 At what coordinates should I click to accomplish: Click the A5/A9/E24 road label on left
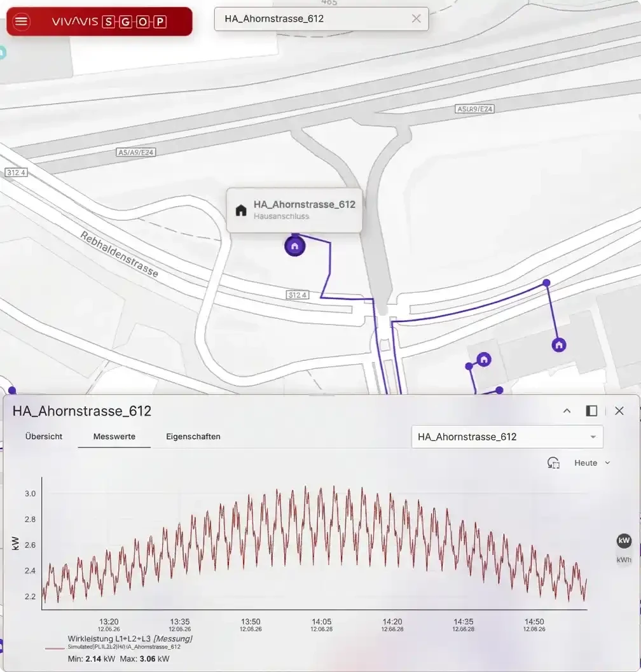click(135, 152)
